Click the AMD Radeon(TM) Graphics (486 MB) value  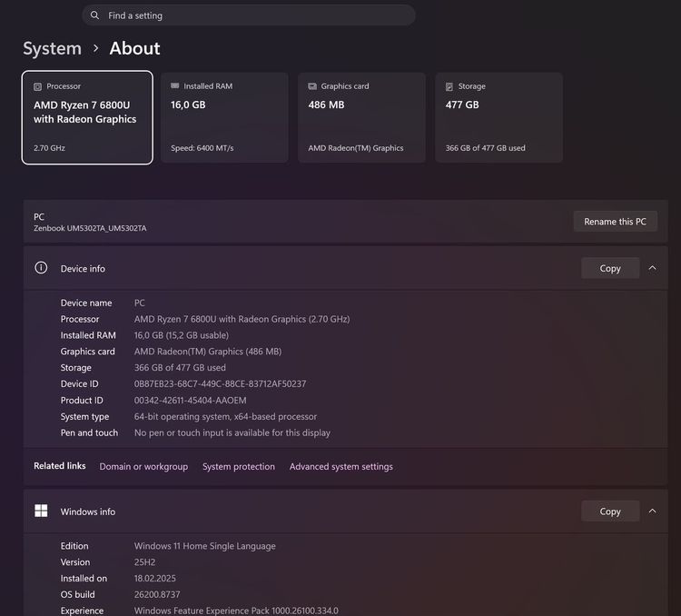208,352
